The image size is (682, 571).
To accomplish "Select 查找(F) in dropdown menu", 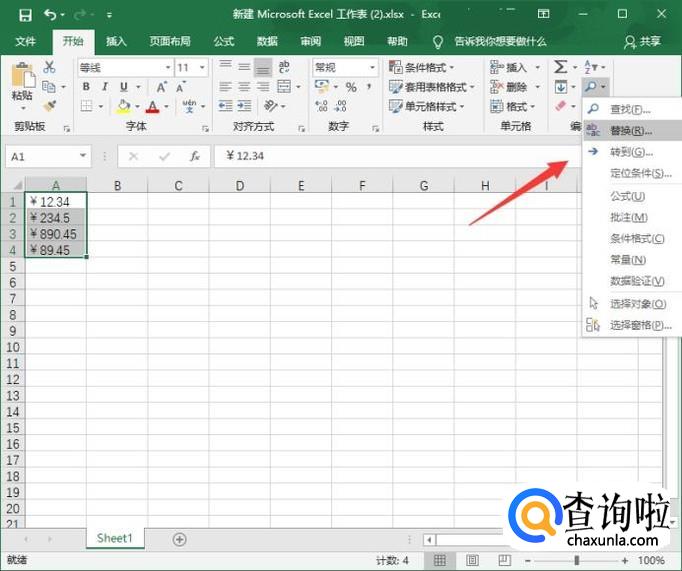I will click(632, 109).
